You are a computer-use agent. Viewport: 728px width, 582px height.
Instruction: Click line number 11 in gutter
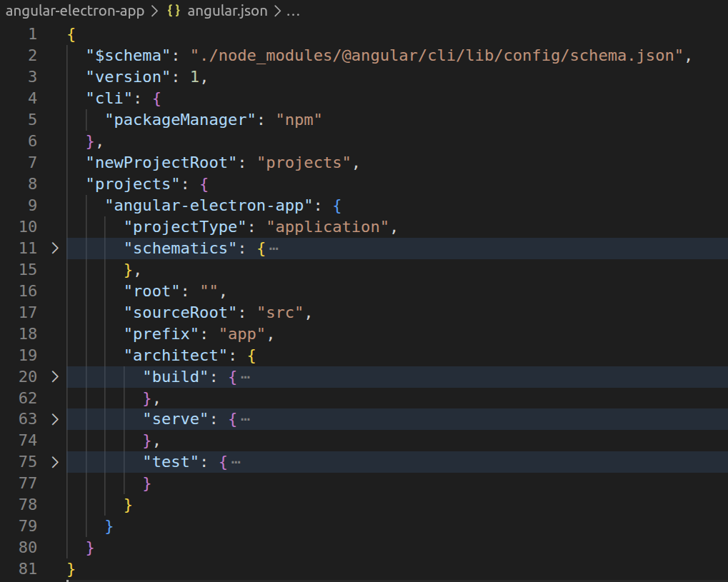click(x=28, y=249)
